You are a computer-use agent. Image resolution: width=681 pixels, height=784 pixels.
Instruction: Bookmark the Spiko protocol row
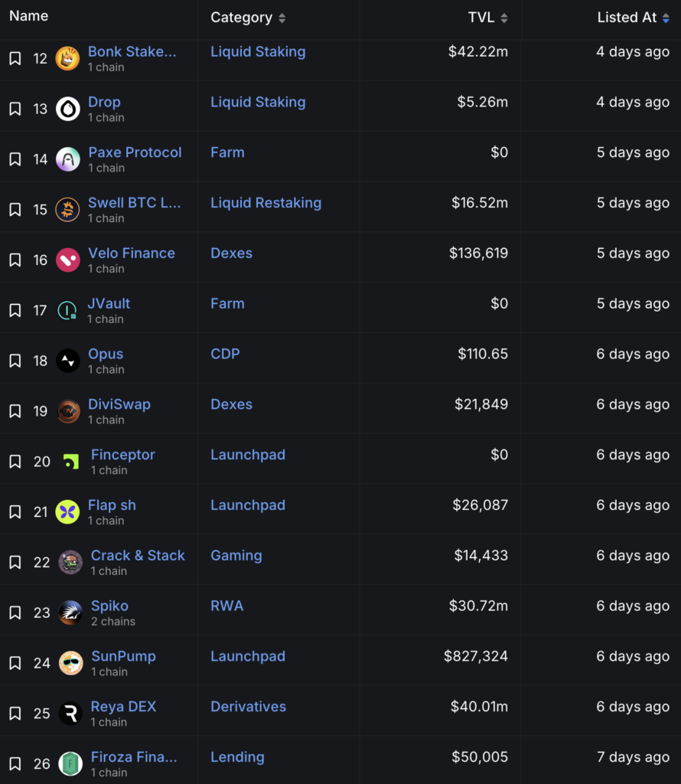click(15, 613)
